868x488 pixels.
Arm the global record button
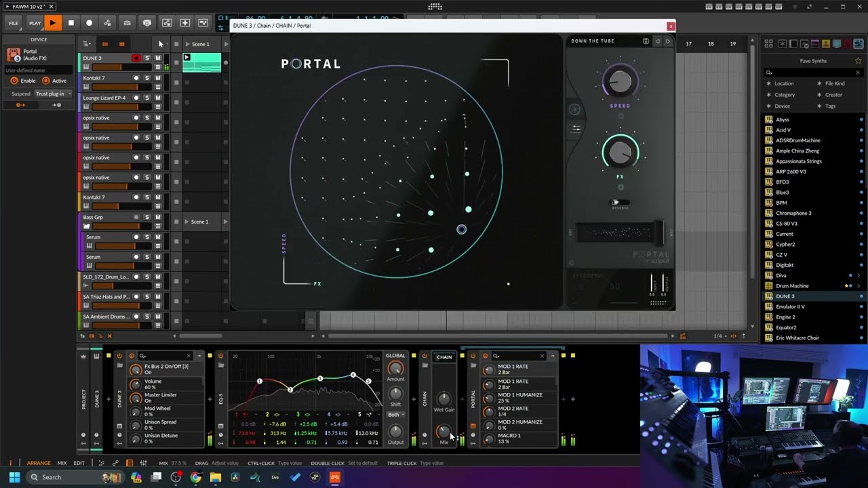pyautogui.click(x=89, y=22)
